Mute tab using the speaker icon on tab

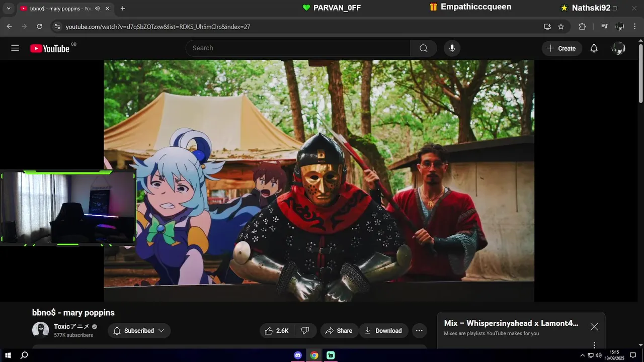pyautogui.click(x=97, y=9)
